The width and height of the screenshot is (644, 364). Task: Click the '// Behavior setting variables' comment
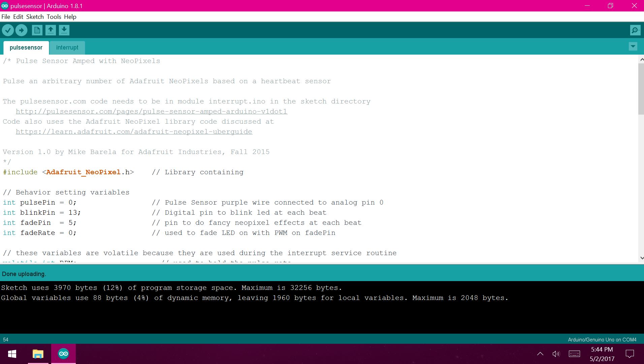pyautogui.click(x=66, y=192)
